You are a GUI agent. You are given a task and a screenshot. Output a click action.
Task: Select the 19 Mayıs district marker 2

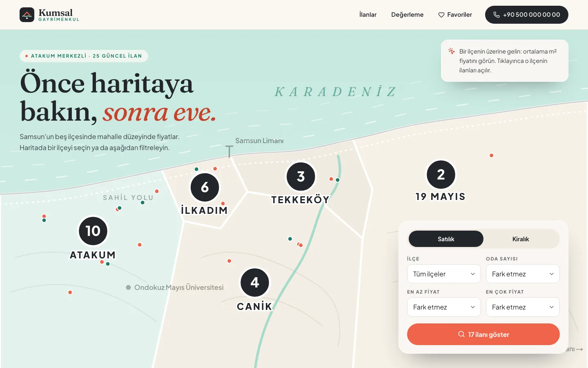point(441,174)
